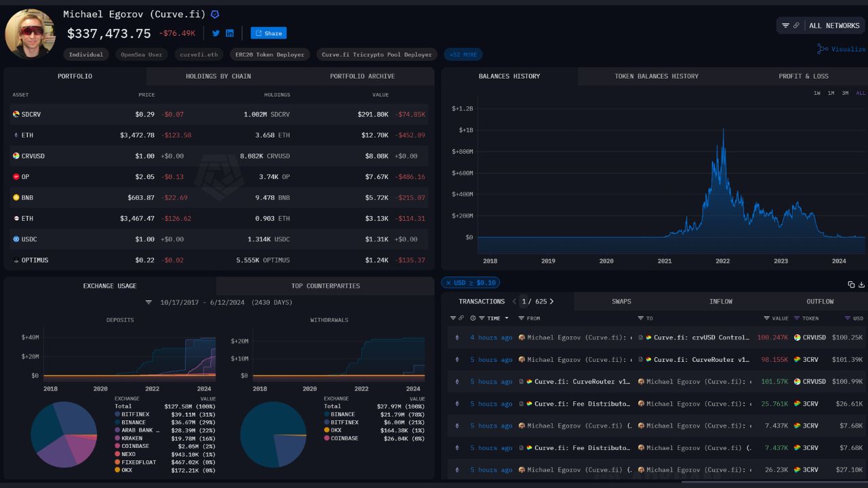This screenshot has width=868, height=488.
Task: Copy transactions with the copy icon
Action: (x=851, y=285)
